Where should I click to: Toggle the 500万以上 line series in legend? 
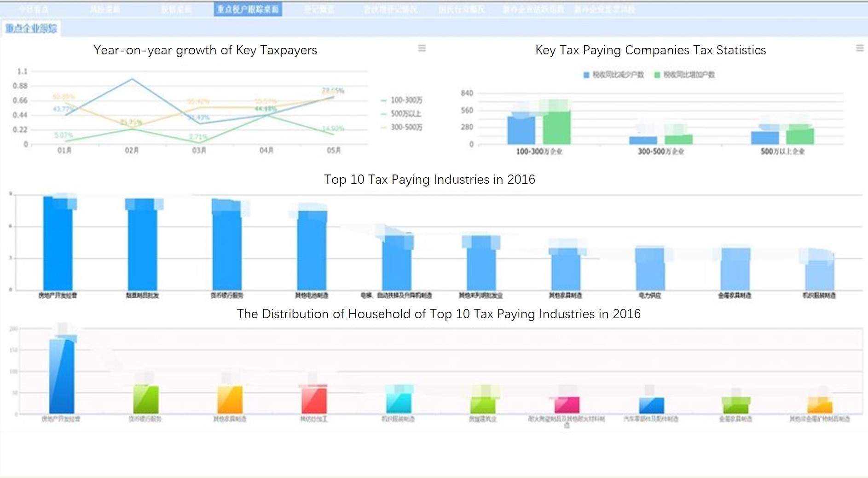click(401, 114)
